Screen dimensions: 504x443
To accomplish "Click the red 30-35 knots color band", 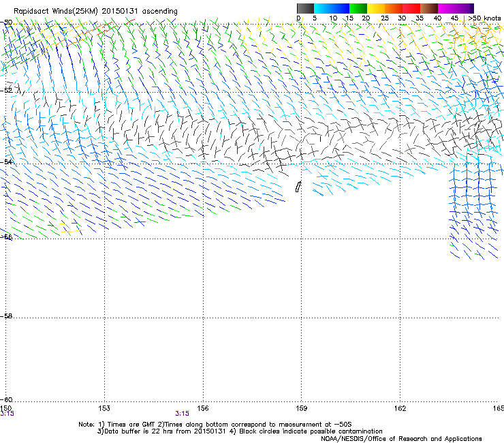I will click(x=411, y=8).
